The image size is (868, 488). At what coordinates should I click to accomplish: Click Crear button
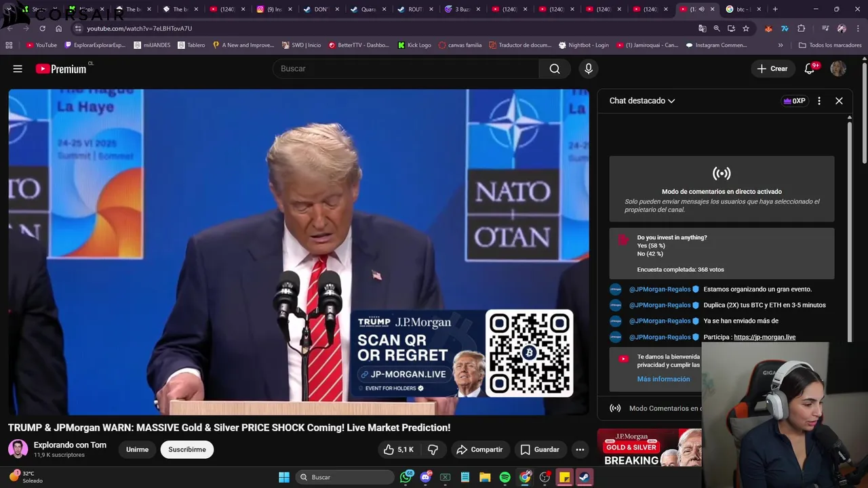[x=772, y=68]
